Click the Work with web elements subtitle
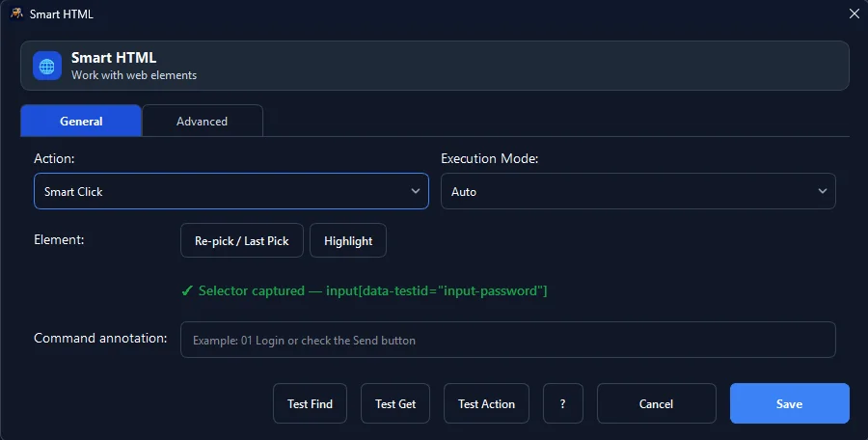 coord(134,75)
